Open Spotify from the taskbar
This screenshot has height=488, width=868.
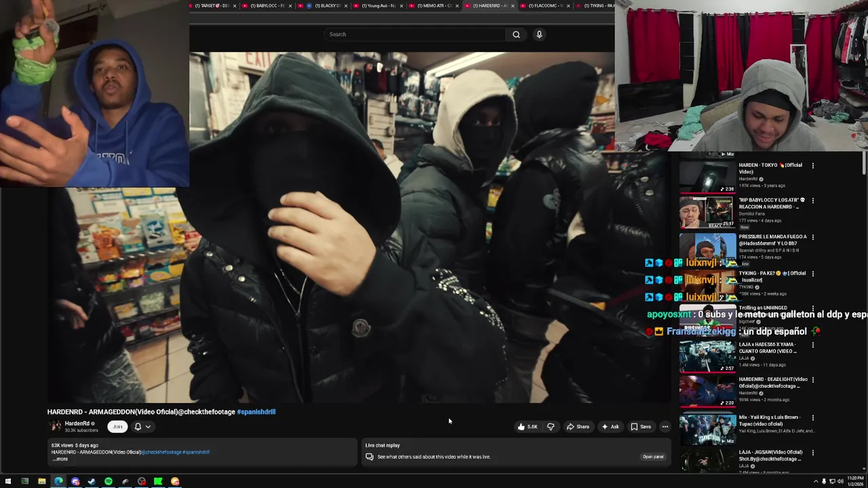108,482
